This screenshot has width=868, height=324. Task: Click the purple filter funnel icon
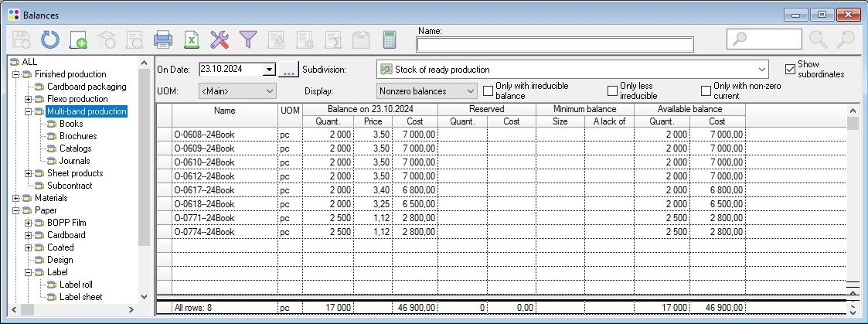[x=247, y=39]
